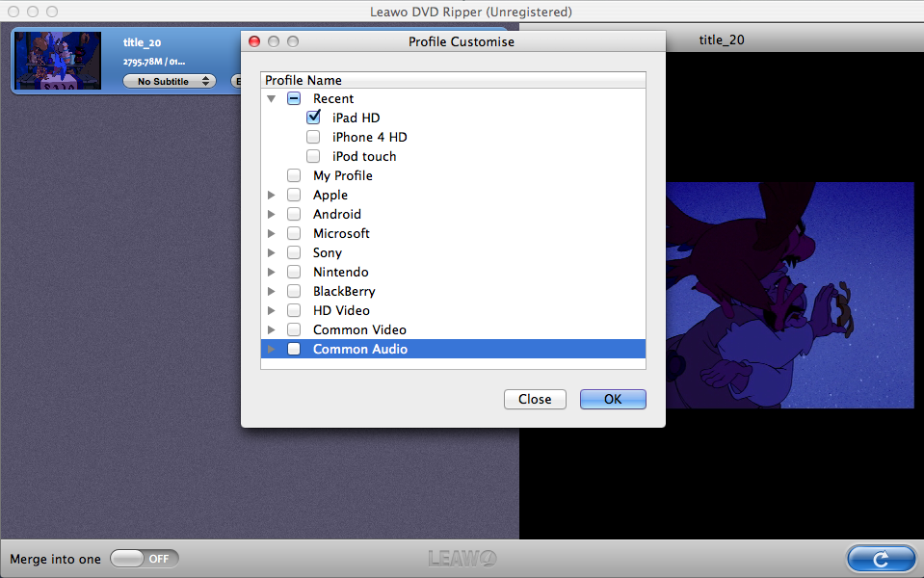Uncheck the iPad HD checkbox
The height and width of the screenshot is (578, 924).
[313, 118]
